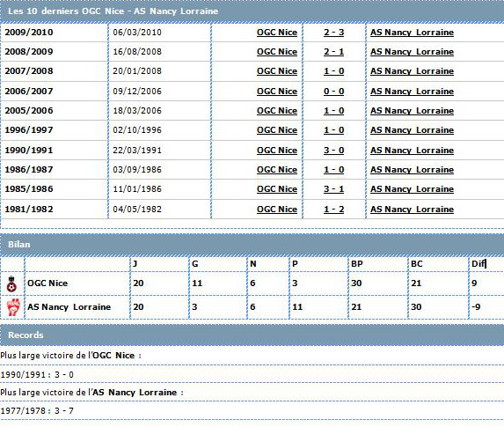
Task: Click AS Nancy Lorraine goal difference -9
Action: click(476, 306)
